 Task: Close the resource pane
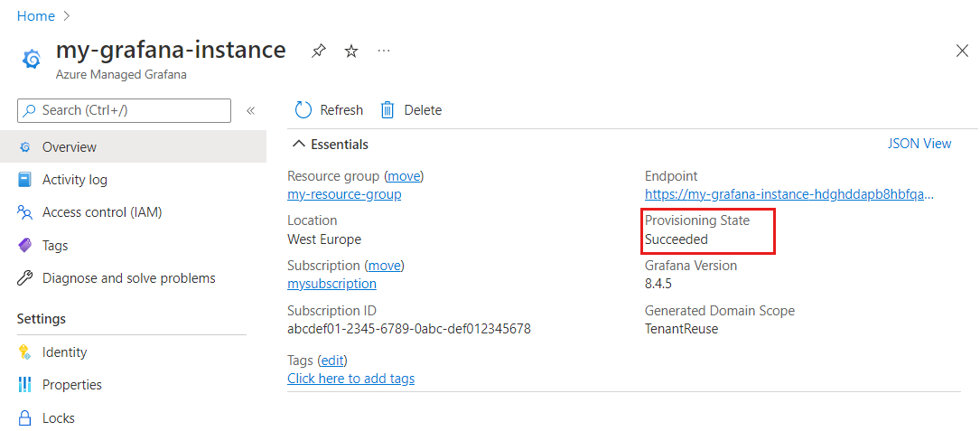(962, 51)
